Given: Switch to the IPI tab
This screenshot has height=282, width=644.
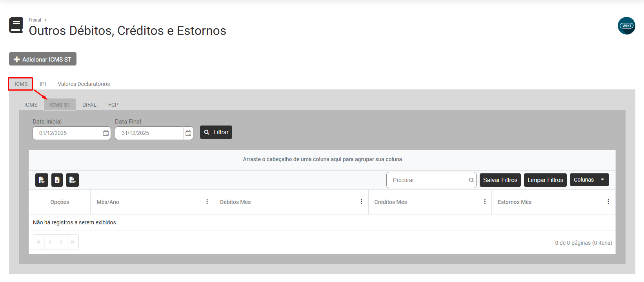Looking at the screenshot, I should point(43,84).
